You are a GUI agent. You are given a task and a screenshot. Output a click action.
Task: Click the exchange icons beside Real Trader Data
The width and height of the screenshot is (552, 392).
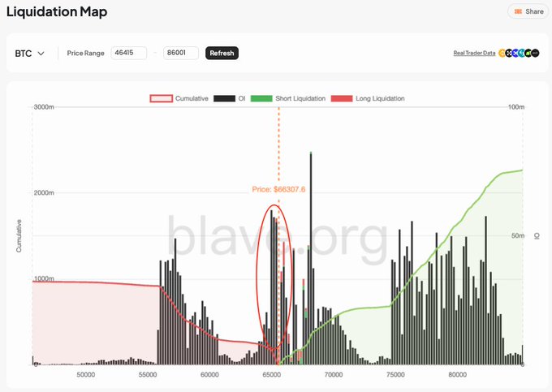519,53
